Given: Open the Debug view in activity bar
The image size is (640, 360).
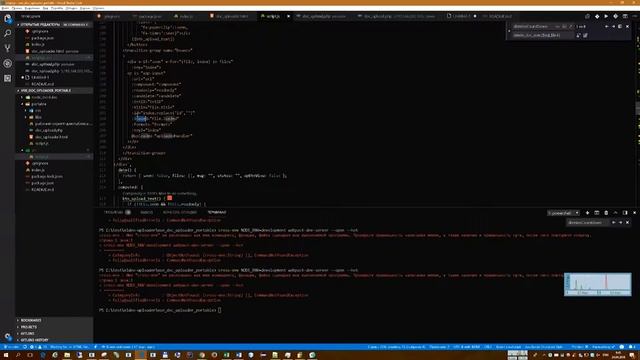Looking at the screenshot, I should [7, 63].
